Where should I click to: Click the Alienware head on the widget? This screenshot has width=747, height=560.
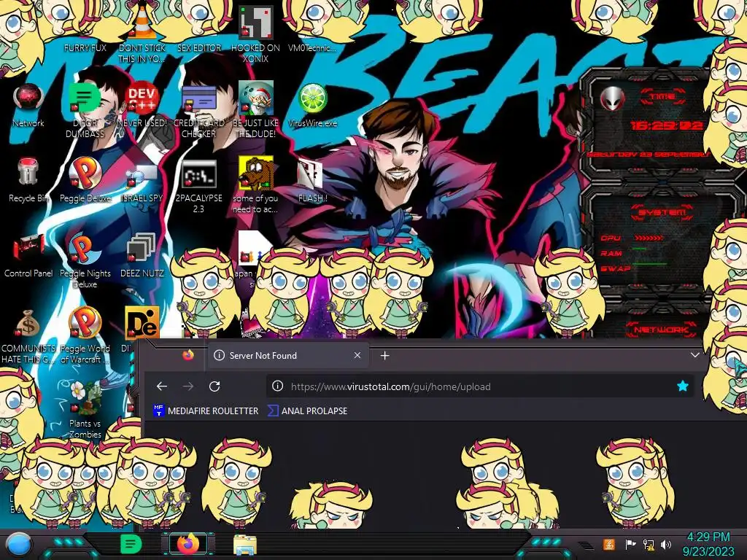[613, 99]
